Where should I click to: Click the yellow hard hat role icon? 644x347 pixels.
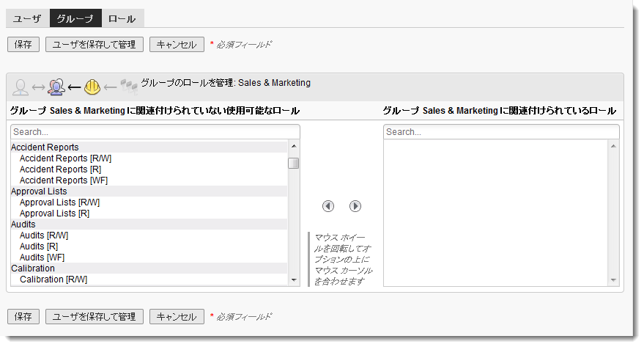coord(92,87)
